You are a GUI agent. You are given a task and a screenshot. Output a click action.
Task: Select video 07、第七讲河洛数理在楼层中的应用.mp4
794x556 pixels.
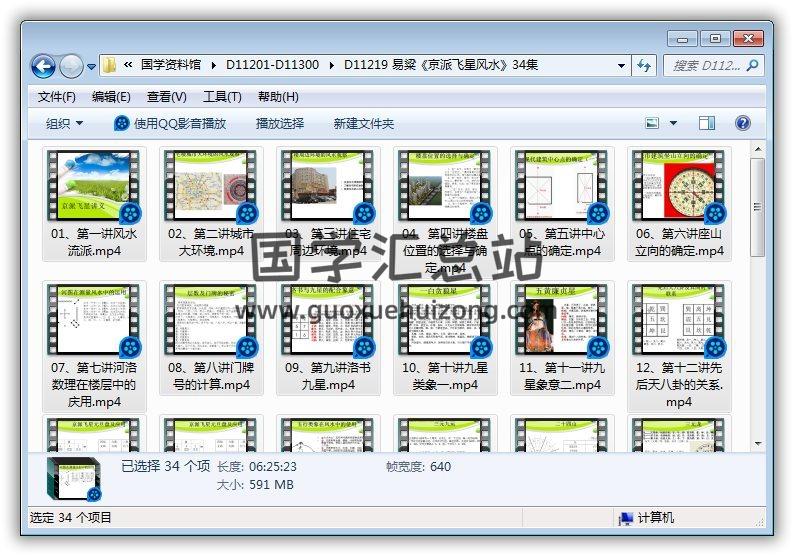pyautogui.click(x=94, y=346)
